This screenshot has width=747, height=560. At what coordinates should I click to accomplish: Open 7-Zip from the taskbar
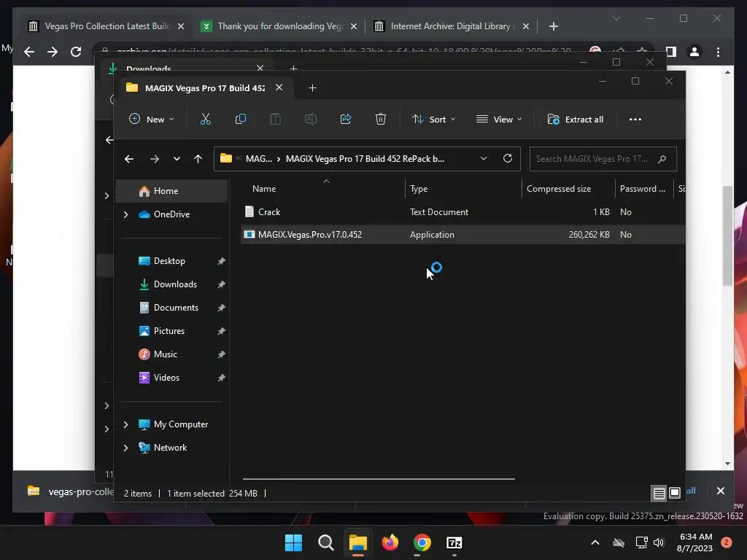coord(454,542)
